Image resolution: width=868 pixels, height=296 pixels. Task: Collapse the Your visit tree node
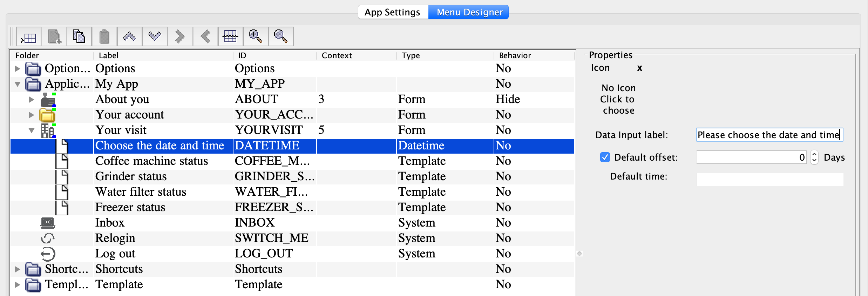pos(32,130)
